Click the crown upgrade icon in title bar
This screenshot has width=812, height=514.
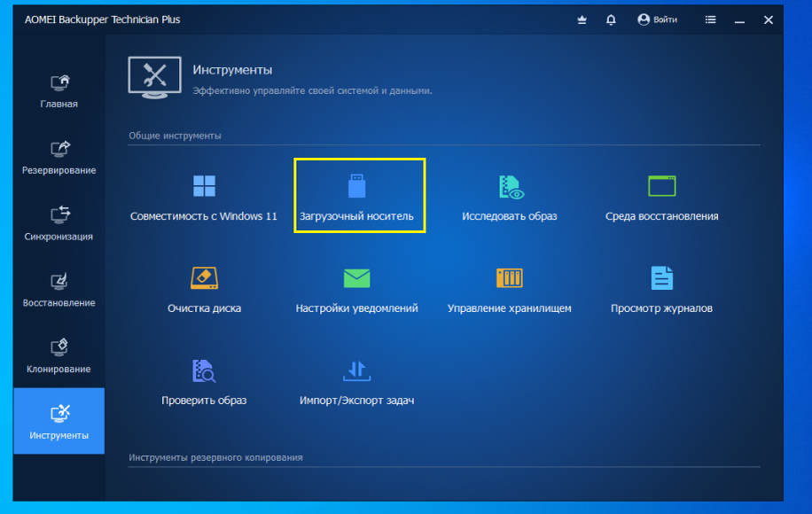[582, 19]
